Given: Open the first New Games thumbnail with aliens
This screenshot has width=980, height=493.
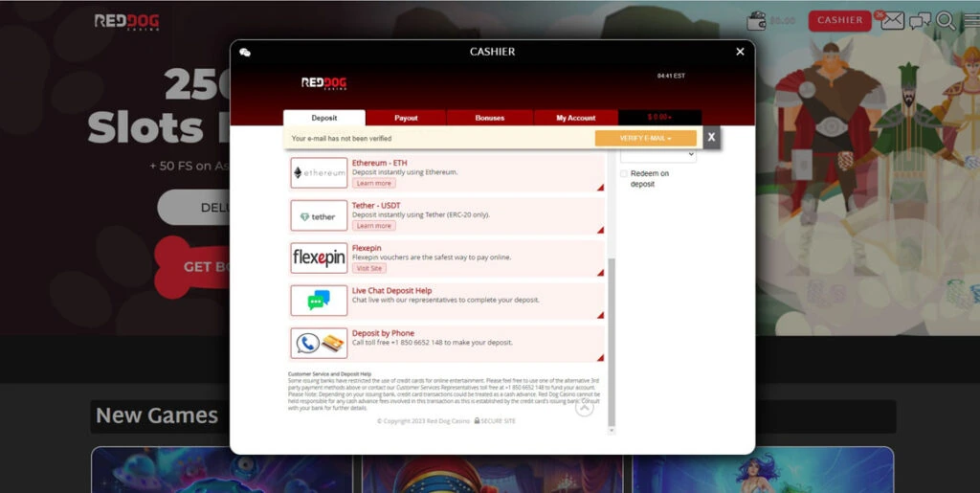Looking at the screenshot, I should click(222, 470).
